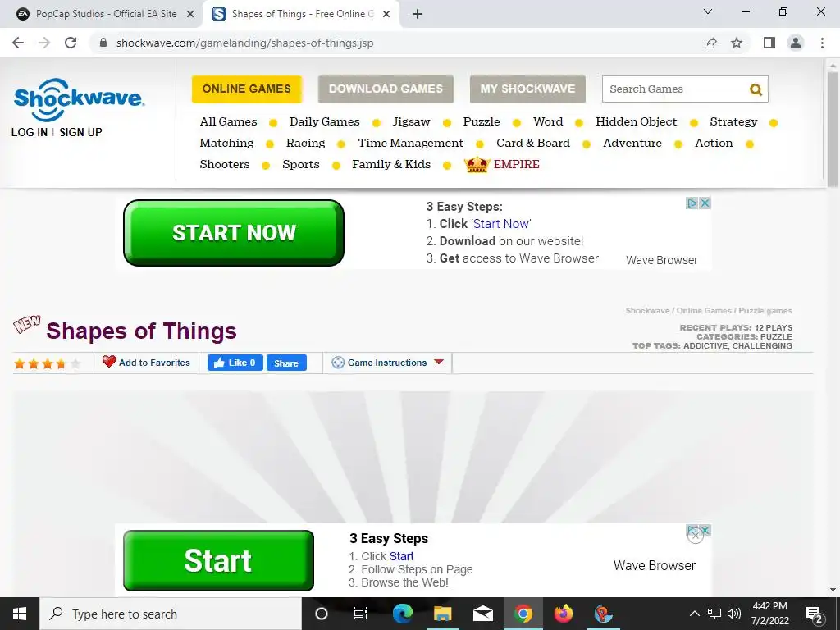Image resolution: width=840 pixels, height=630 pixels.
Task: Open the Card & Board category
Action: (533, 143)
